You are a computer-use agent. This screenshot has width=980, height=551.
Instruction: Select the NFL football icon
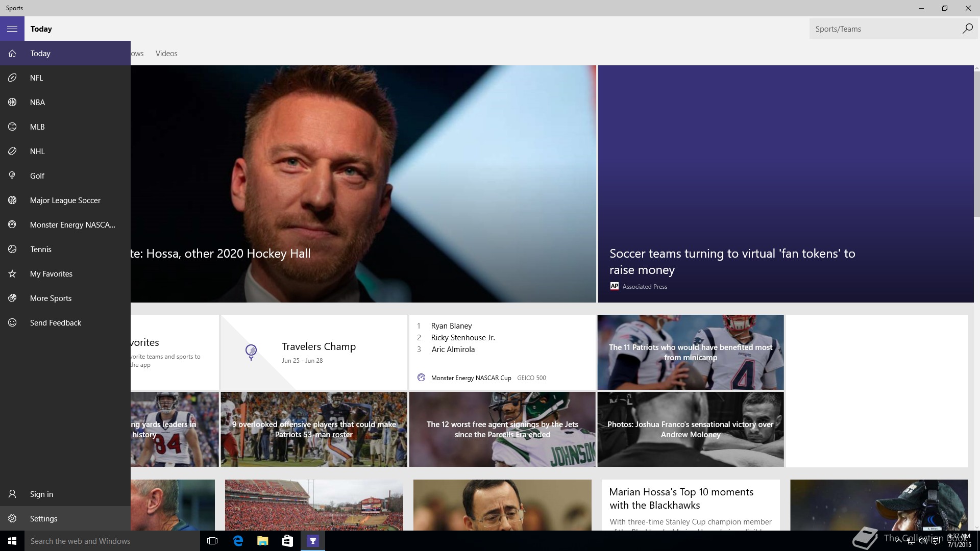12,78
